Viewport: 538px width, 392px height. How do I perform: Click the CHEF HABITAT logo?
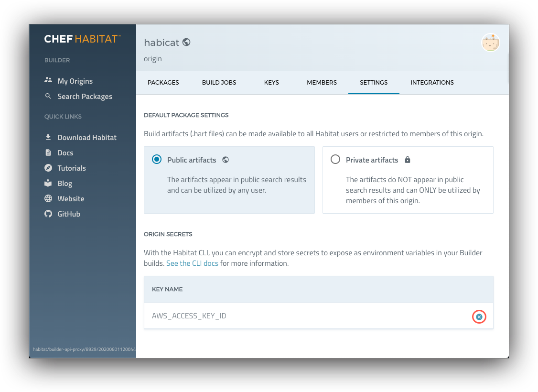click(x=82, y=39)
